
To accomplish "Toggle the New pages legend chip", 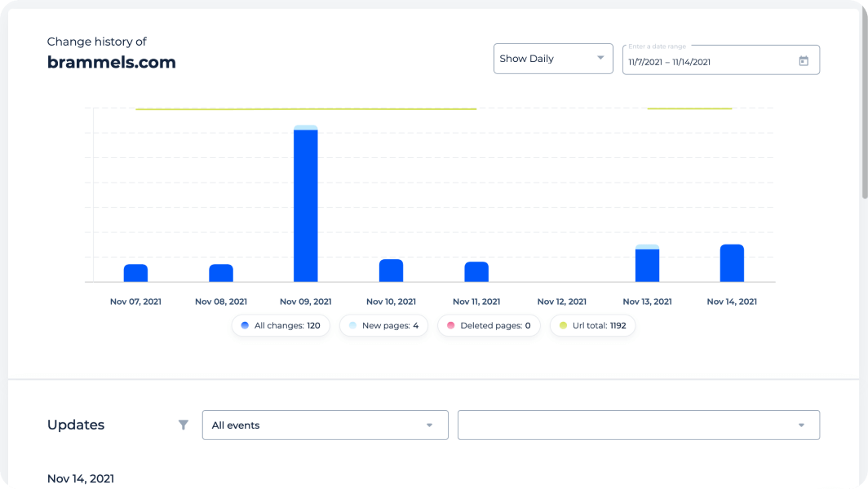I will coord(383,325).
